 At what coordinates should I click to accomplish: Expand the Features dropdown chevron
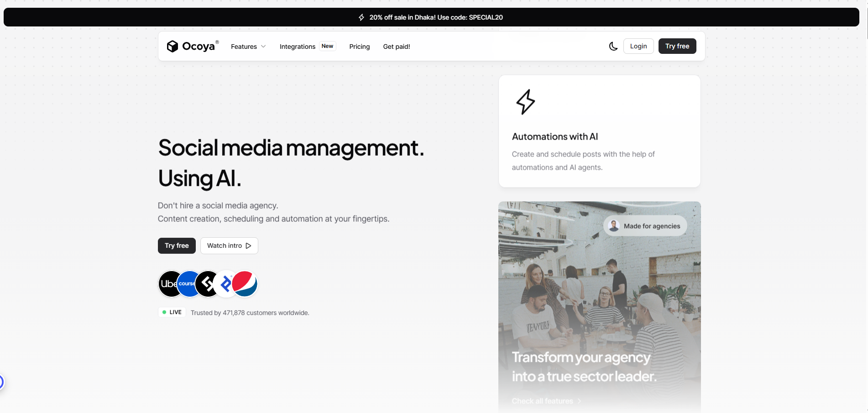tap(263, 47)
